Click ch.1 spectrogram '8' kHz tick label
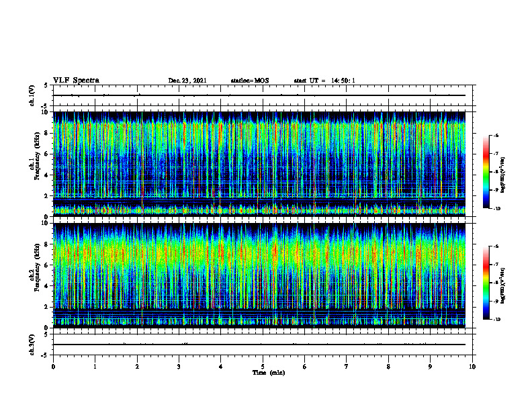The height and width of the screenshot is (411, 532). [x=47, y=133]
